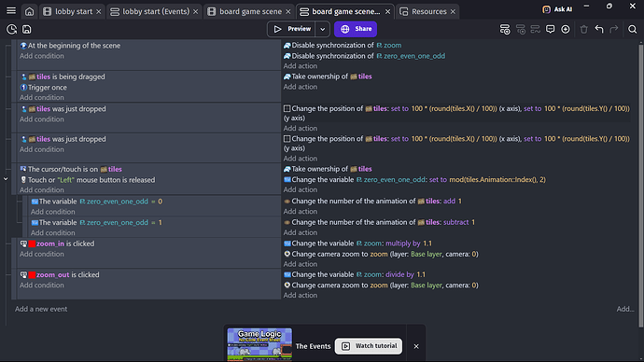644x362 pixels.
Task: Open the Preview options dropdown arrow
Action: [x=322, y=29]
